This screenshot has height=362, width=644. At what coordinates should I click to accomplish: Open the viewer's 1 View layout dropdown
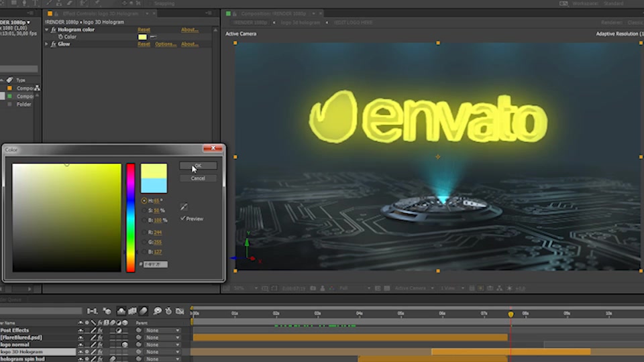point(453,288)
